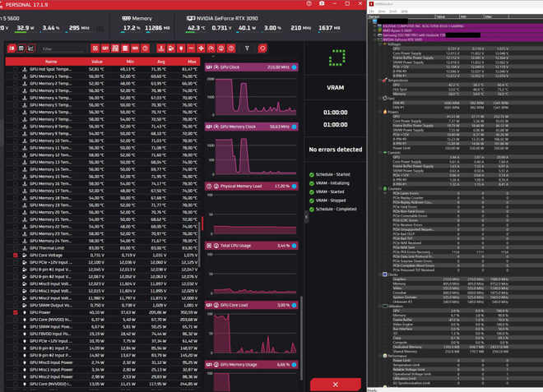Viewport: 543px width, 392px height.
Task: Sort OCCT table by Avg column header
Action: 161,62
